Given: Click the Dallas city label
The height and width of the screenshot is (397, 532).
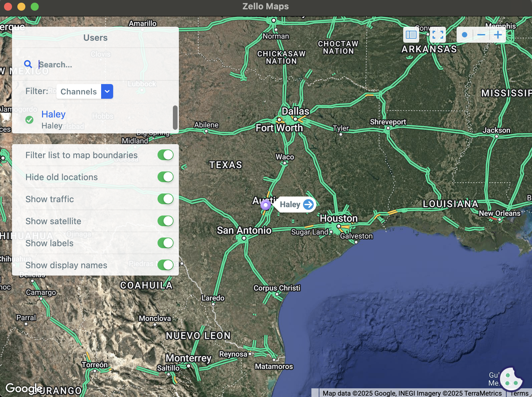Looking at the screenshot, I should [x=295, y=111].
